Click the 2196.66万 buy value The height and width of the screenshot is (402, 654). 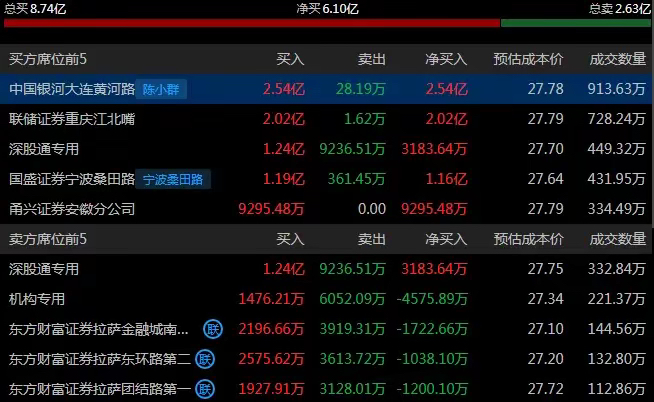click(x=271, y=329)
